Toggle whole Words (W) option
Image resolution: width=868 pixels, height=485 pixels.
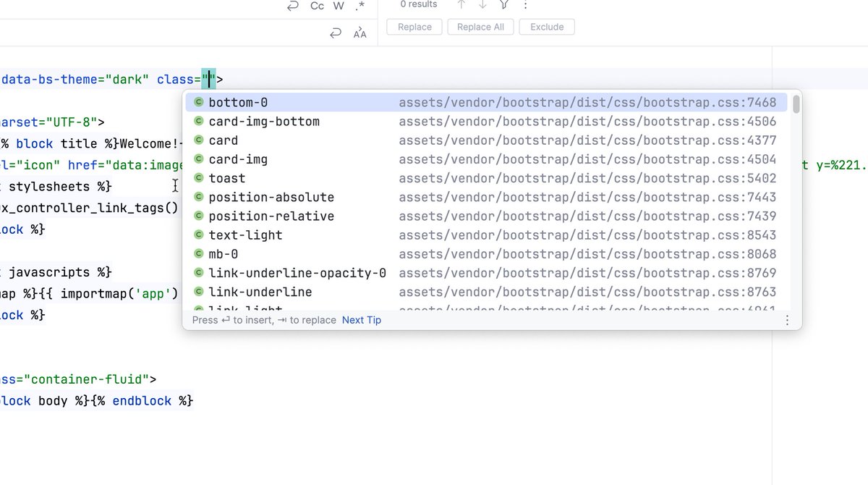pos(339,6)
